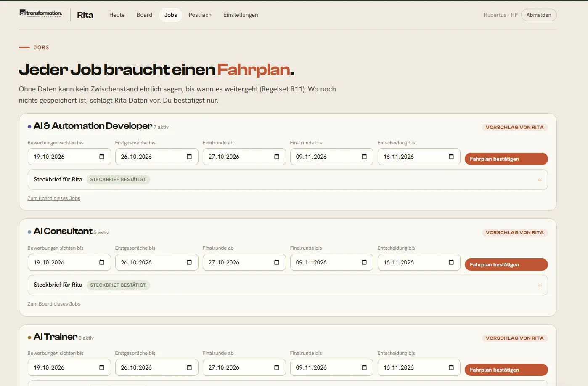Screen dimensions: 588x386
Task: Open calendar picker for AI Consultant Erstgespräche bis
Action: tap(189, 262)
